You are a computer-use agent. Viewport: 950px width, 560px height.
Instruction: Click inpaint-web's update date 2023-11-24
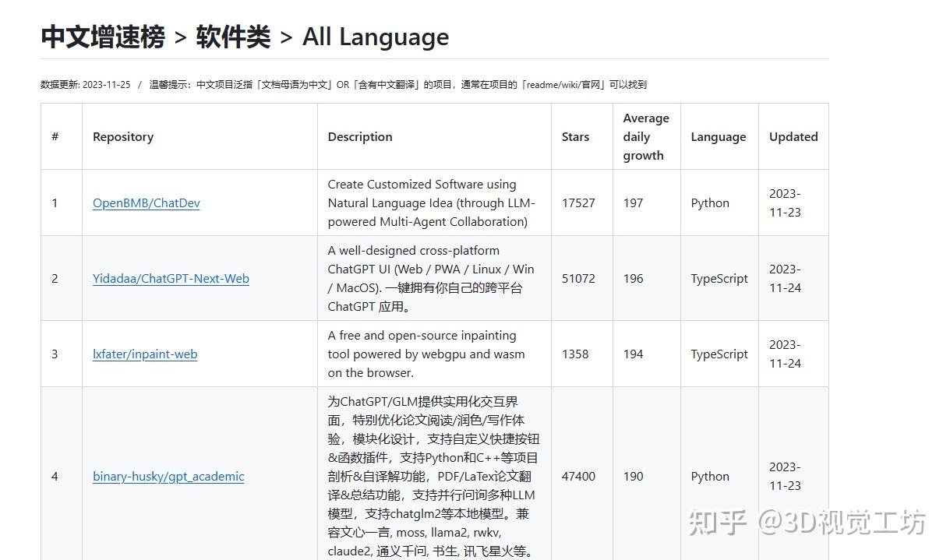click(x=786, y=354)
